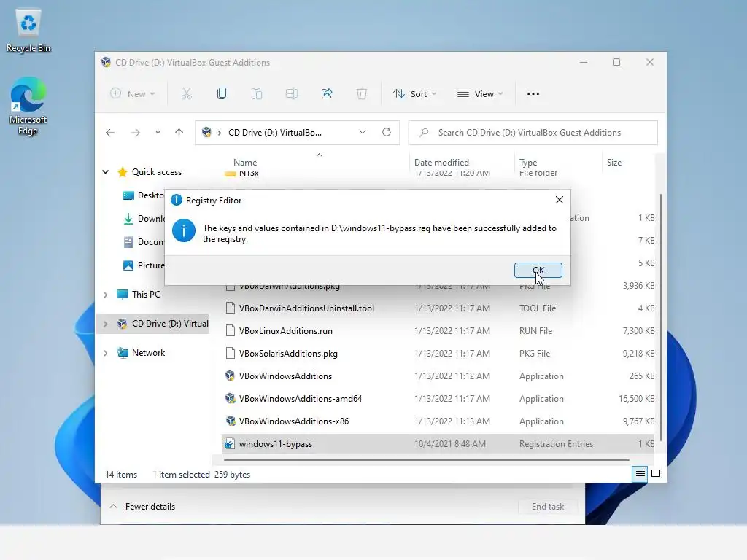Expand the CD Drive (D:) tree node

(x=106, y=324)
